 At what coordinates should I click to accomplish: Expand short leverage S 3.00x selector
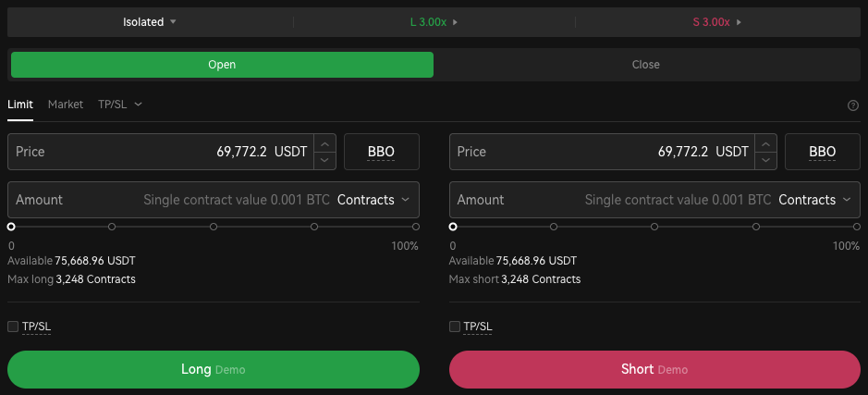717,21
